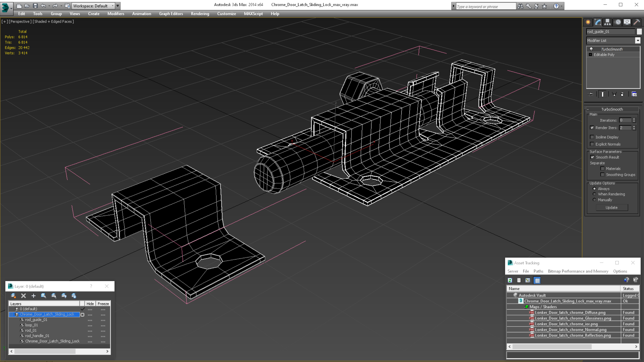The width and height of the screenshot is (644, 362).
Task: Click Freeze all layers snowflake icon
Action: 74,296
